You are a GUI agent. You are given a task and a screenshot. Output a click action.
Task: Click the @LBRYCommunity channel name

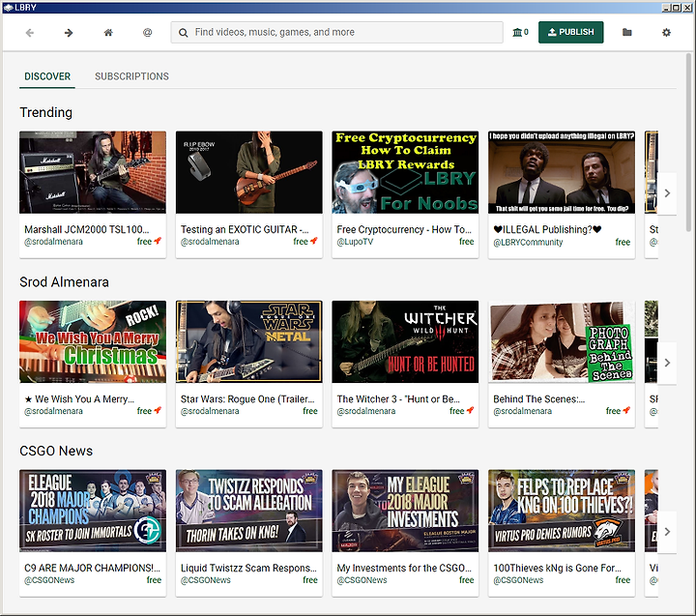[x=528, y=242]
